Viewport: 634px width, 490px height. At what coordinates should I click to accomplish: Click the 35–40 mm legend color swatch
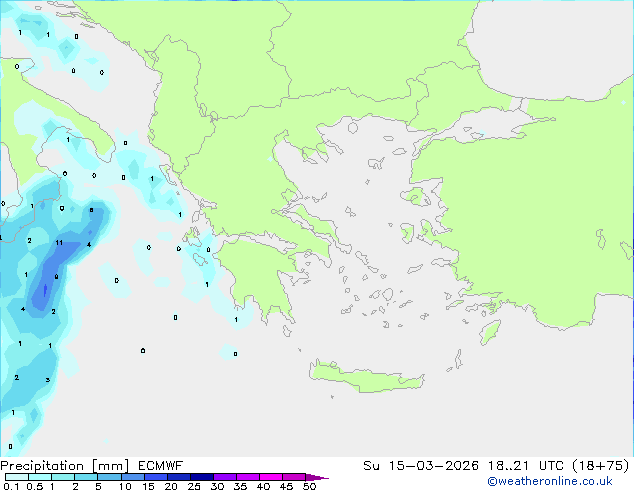coord(248,477)
